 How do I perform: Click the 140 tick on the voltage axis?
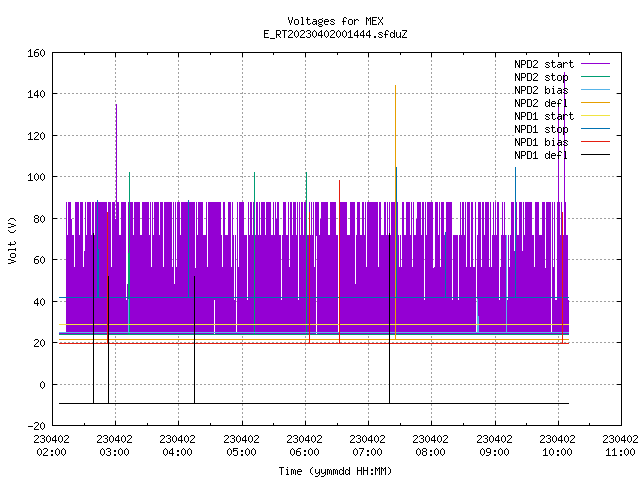[x=36, y=94]
